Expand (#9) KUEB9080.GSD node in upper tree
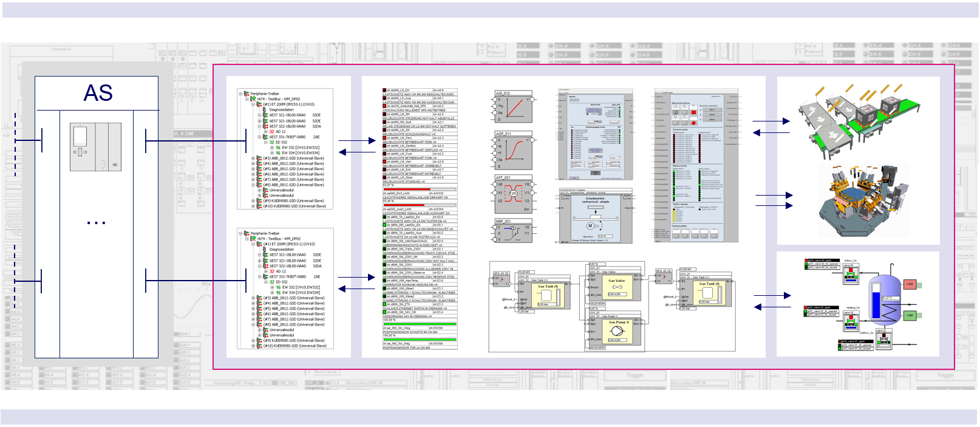Viewport: 980px width, 427px height. click(254, 200)
